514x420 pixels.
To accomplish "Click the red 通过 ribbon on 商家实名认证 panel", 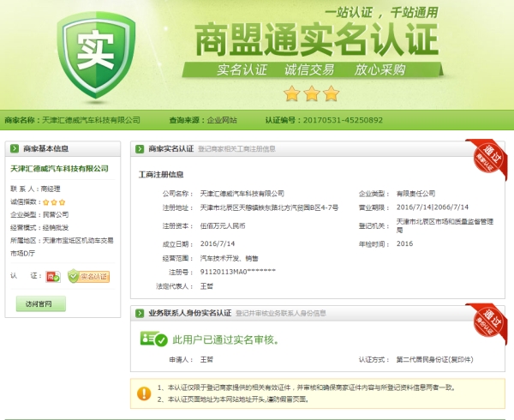I will click(488, 154).
